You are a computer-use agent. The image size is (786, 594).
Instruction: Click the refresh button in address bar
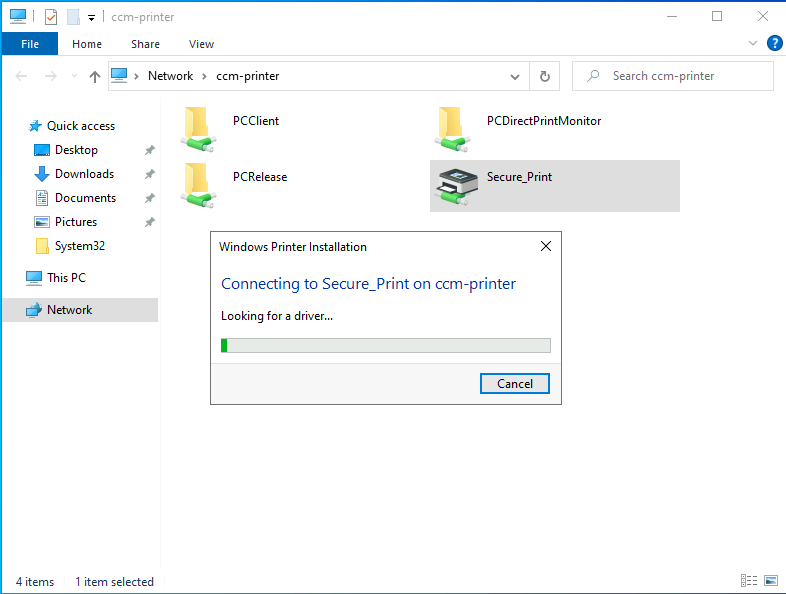545,76
